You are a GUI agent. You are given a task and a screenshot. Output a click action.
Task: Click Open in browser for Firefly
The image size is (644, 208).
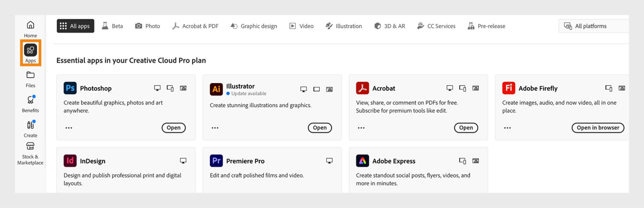tap(598, 128)
